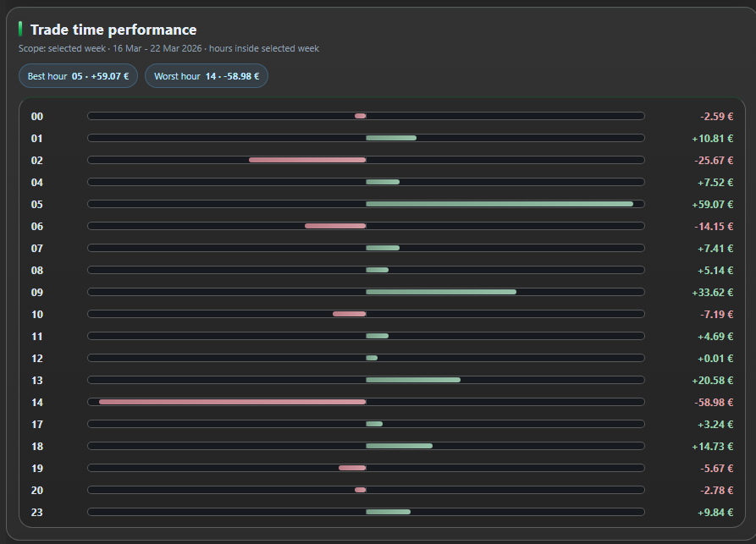Select the Trade time performance heading
The image size is (756, 544).
(x=113, y=29)
